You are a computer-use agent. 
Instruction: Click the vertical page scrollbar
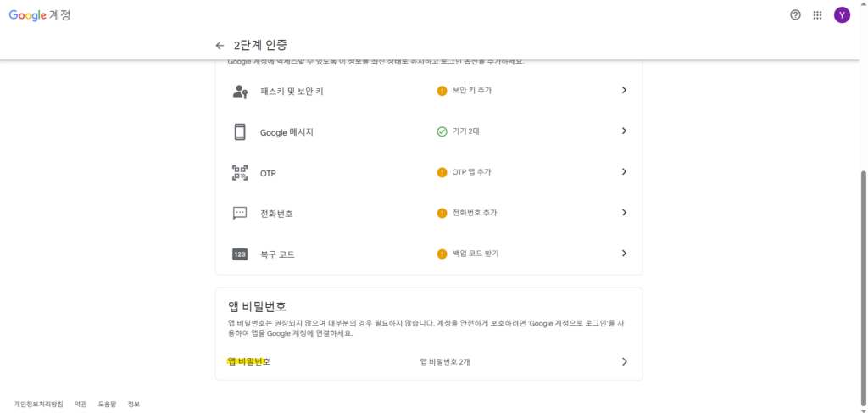click(x=864, y=254)
